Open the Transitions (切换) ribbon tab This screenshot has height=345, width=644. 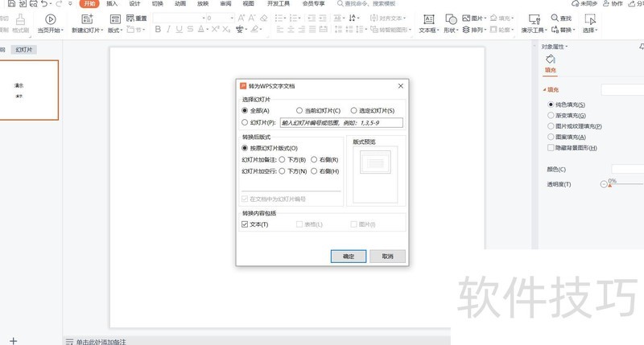(x=157, y=4)
